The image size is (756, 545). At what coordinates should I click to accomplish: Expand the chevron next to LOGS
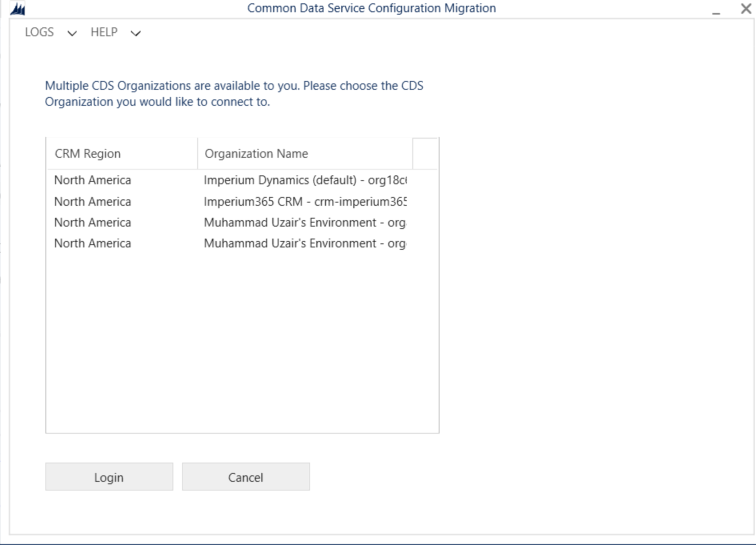[x=70, y=33]
